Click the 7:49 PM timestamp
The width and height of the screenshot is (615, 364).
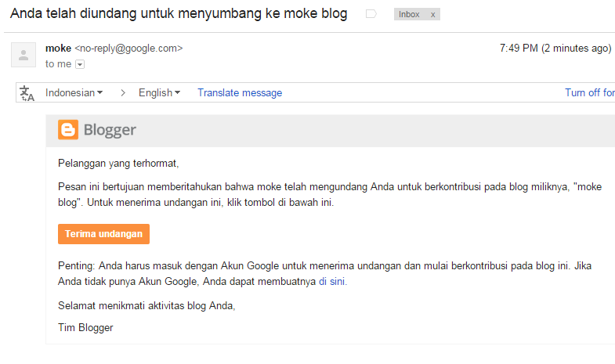[555, 49]
